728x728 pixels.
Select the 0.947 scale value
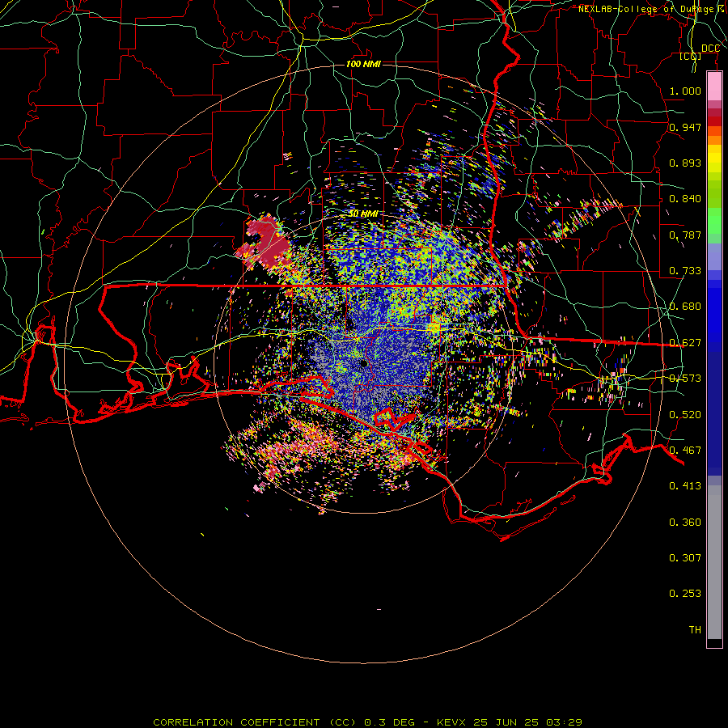pyautogui.click(x=685, y=127)
